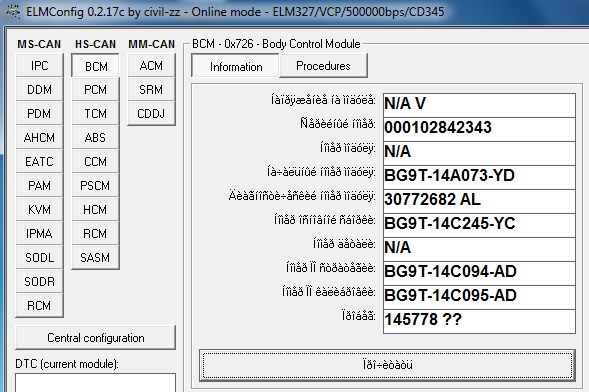Open Central configuration
Screen dimensions: 589x392
coord(95,338)
